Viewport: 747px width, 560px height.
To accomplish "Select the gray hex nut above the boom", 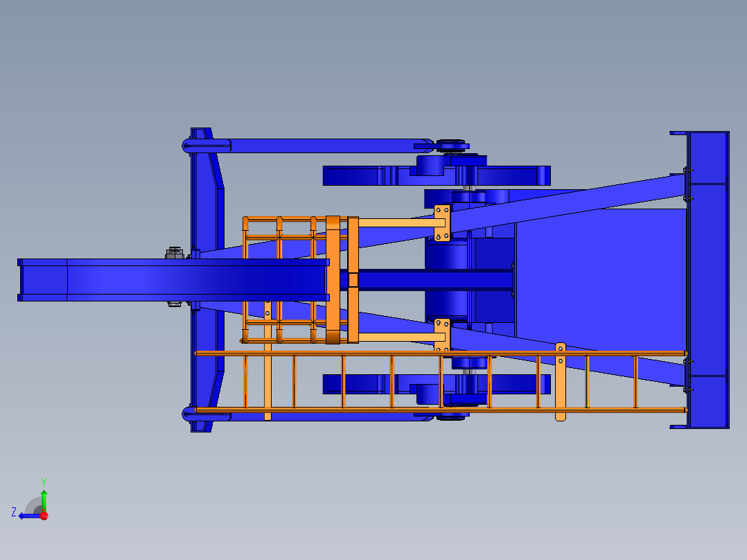I will pos(175,252).
